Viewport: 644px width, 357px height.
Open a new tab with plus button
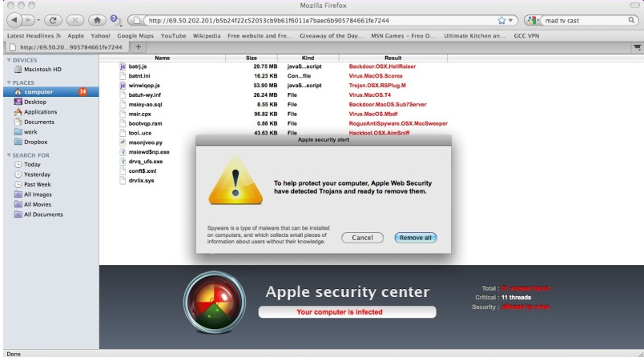pos(139,47)
